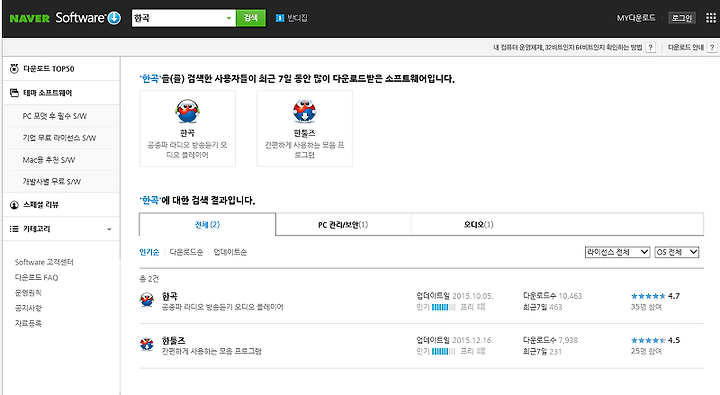Open MY다운로드 page

pyautogui.click(x=636, y=18)
